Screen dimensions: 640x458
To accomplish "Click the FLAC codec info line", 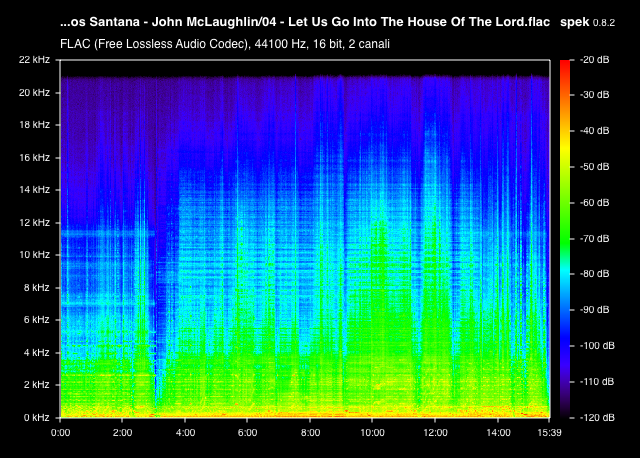I will click(x=225, y=44).
